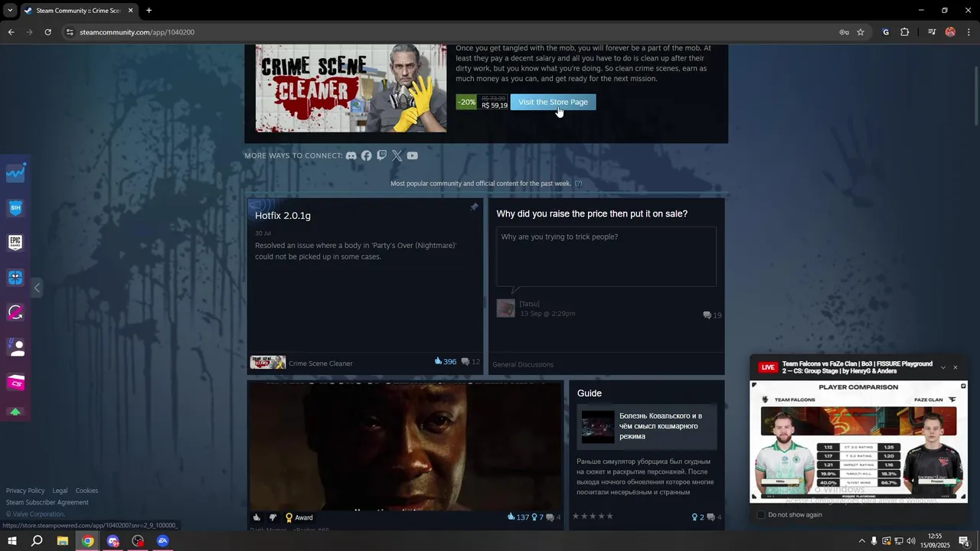Close the Steam Community tab

tap(130, 11)
